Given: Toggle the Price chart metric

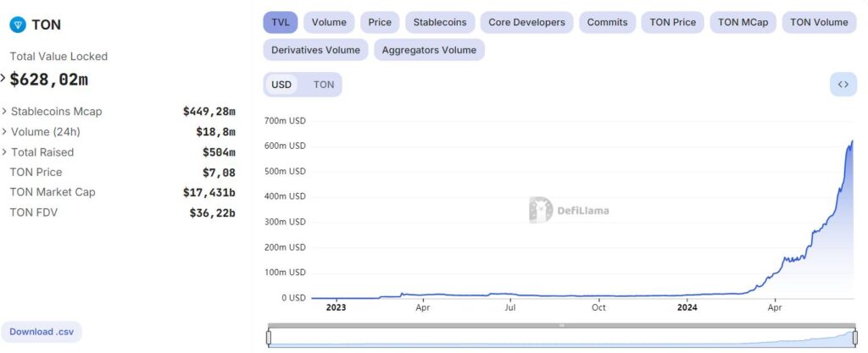Looking at the screenshot, I should click(x=380, y=23).
